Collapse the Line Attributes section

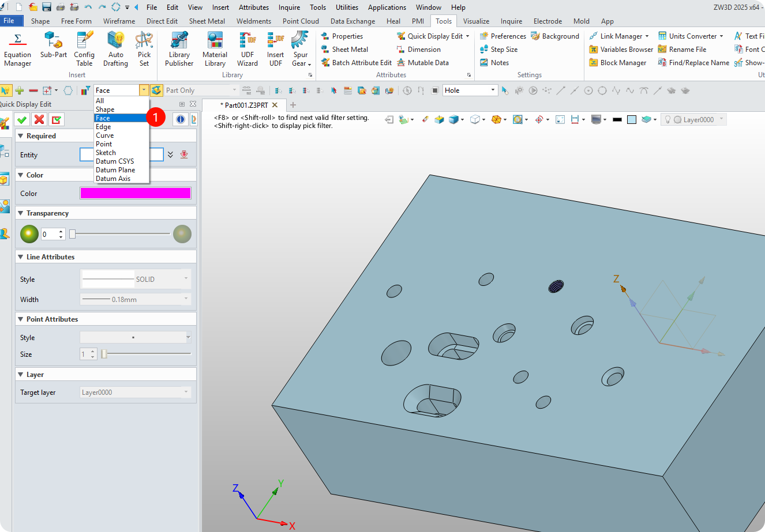pos(21,257)
